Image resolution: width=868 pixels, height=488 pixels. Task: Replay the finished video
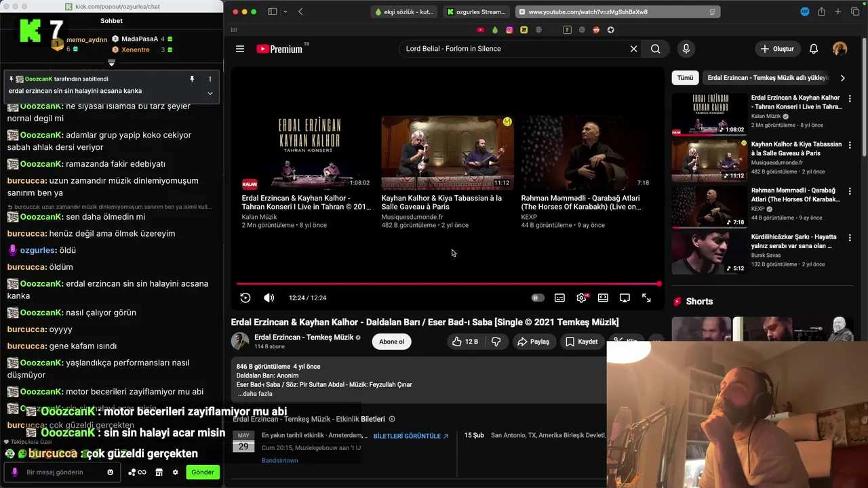click(245, 298)
